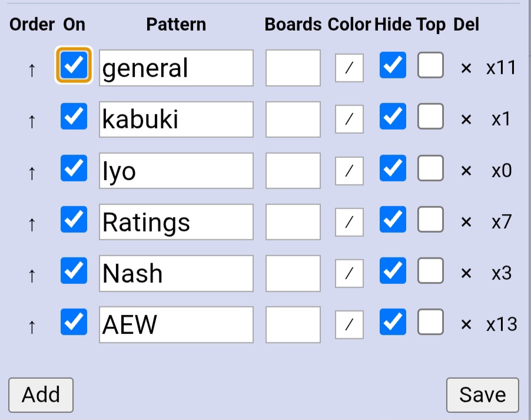531x420 pixels.
Task: Pick a color for the AEW filter
Action: pos(349,325)
